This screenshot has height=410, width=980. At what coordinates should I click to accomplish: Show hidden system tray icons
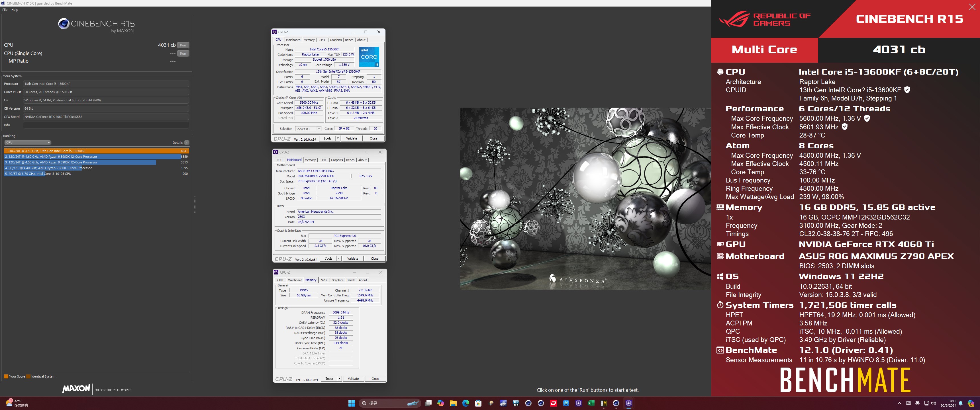coord(899,403)
